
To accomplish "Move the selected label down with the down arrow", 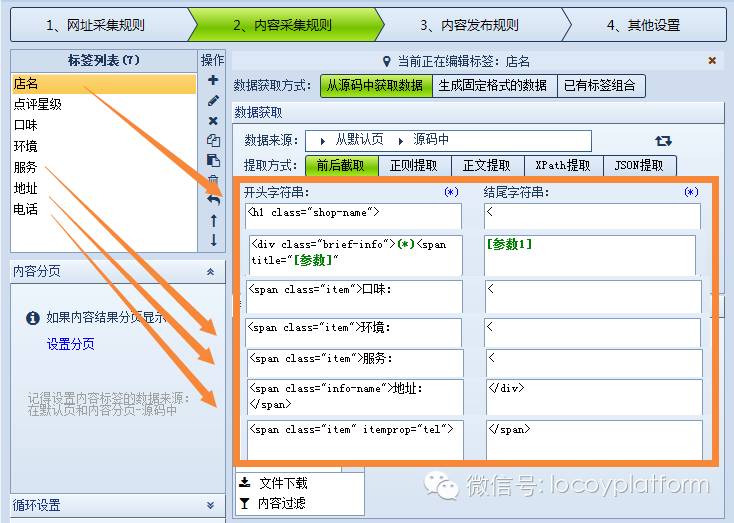I will pos(213,240).
